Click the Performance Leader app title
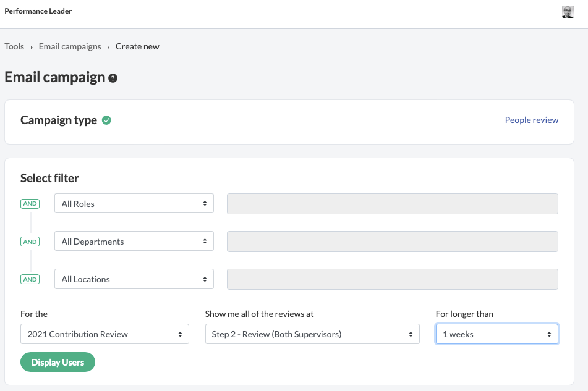The width and height of the screenshot is (588, 391). coord(38,11)
